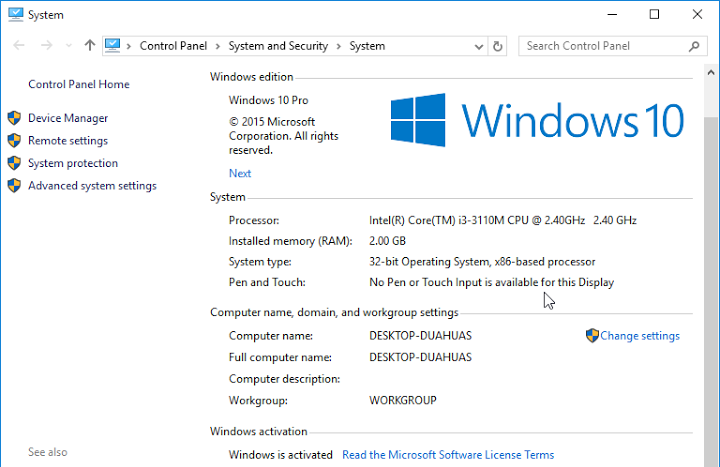
Task: Open Remote settings link
Action: tap(68, 141)
